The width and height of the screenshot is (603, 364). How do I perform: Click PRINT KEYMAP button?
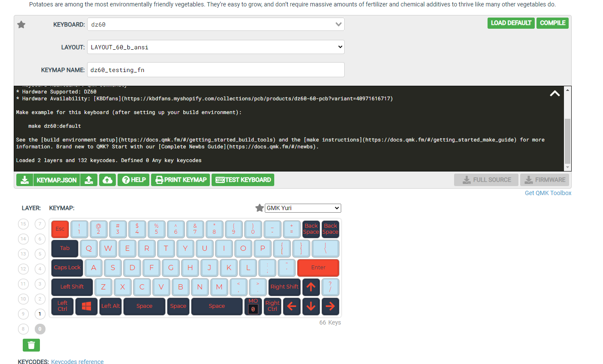click(x=181, y=180)
